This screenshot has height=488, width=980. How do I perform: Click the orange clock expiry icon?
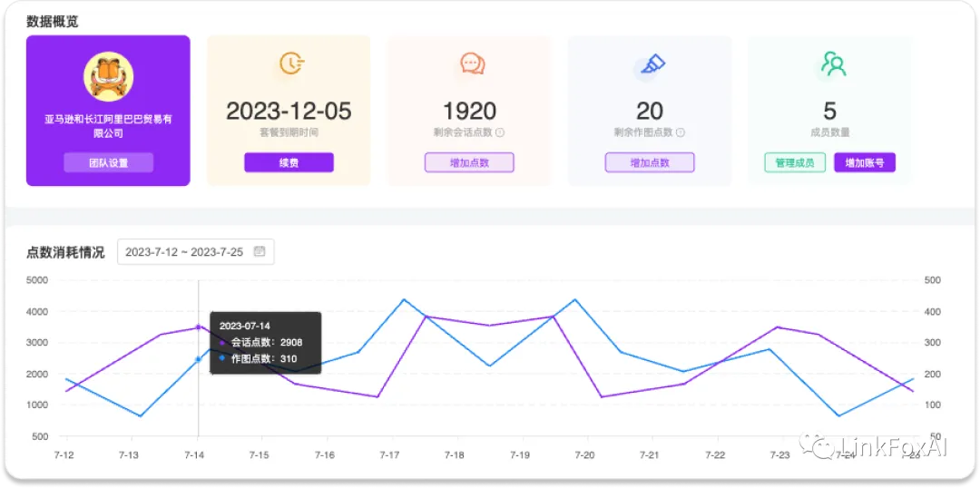click(291, 63)
